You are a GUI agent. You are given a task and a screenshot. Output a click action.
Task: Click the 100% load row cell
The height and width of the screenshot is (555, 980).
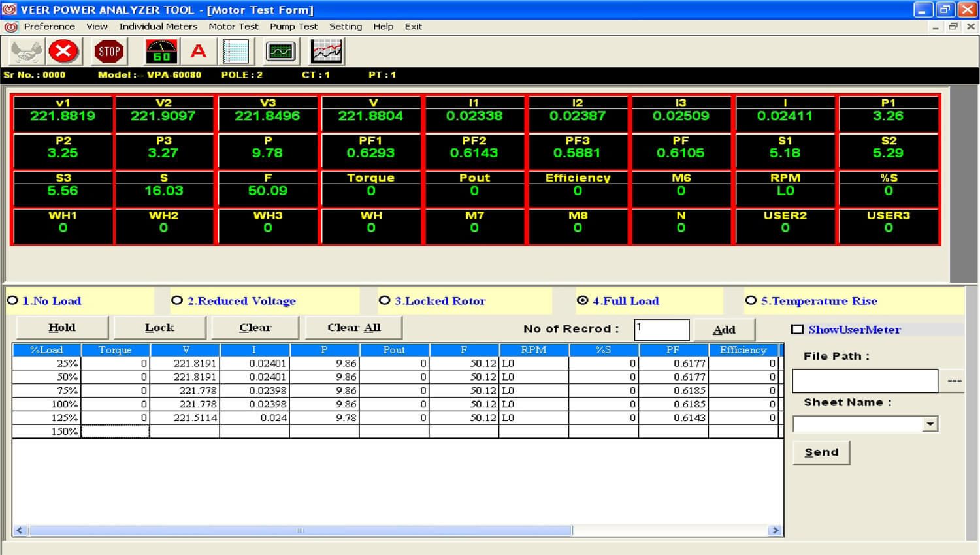pyautogui.click(x=46, y=404)
